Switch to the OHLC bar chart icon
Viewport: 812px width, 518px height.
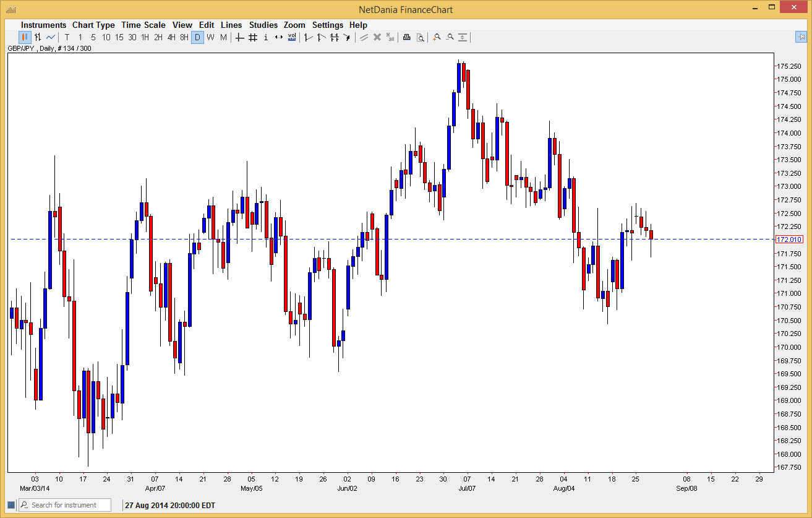[38, 38]
